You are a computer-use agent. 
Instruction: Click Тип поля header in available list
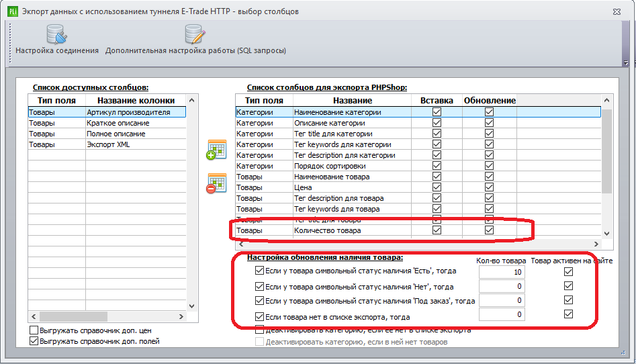[56, 100]
